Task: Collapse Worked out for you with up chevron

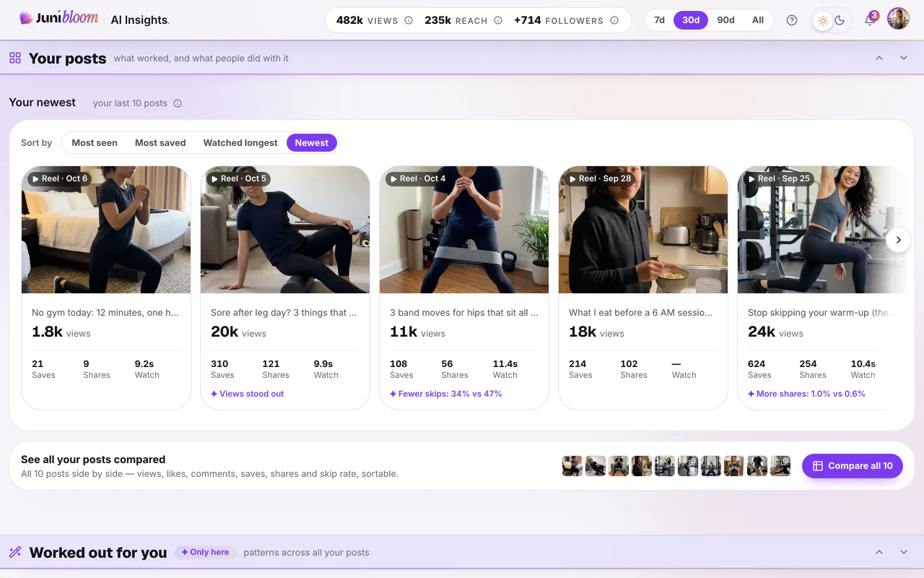Action: point(879,552)
